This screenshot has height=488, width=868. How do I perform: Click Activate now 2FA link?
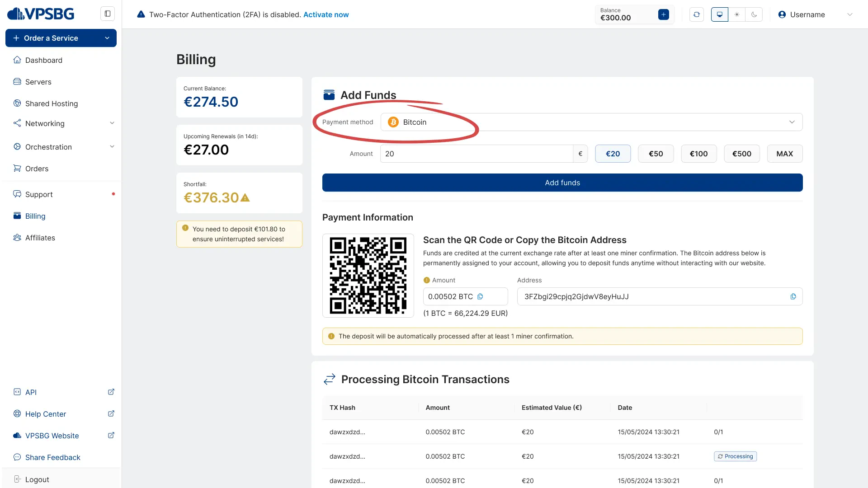[325, 14]
